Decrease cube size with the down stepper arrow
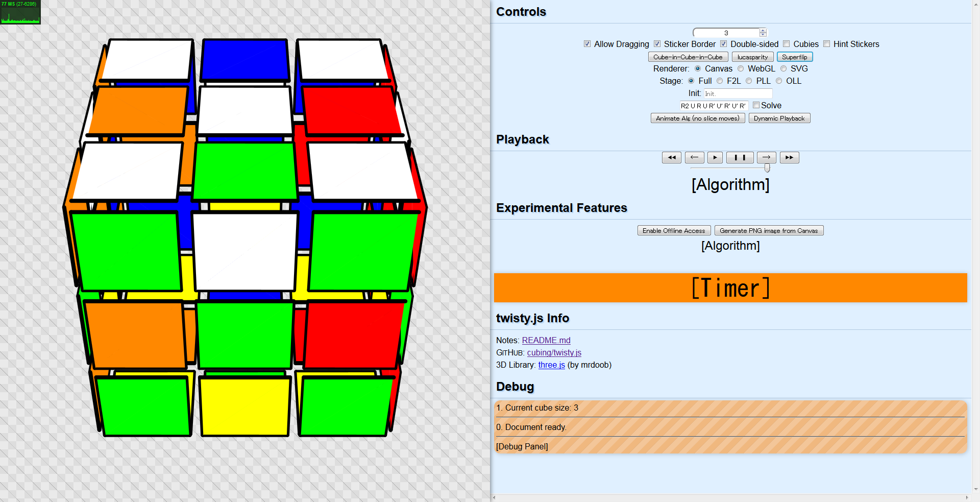The height and width of the screenshot is (502, 980). point(763,35)
